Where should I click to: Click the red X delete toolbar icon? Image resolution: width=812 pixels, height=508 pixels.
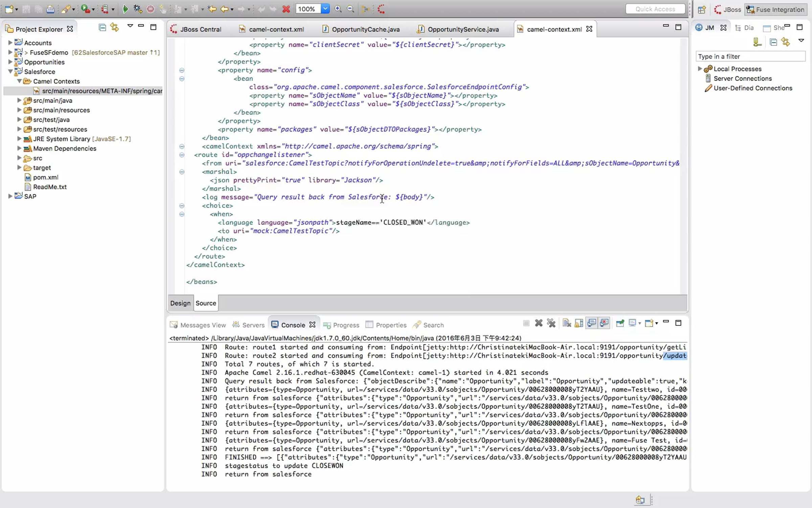286,9
